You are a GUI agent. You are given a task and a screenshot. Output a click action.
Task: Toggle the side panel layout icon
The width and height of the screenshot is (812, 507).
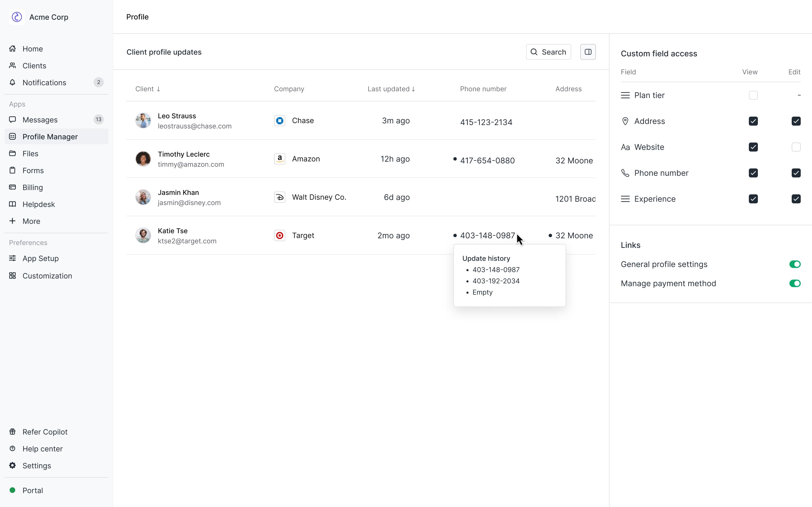coord(588,52)
